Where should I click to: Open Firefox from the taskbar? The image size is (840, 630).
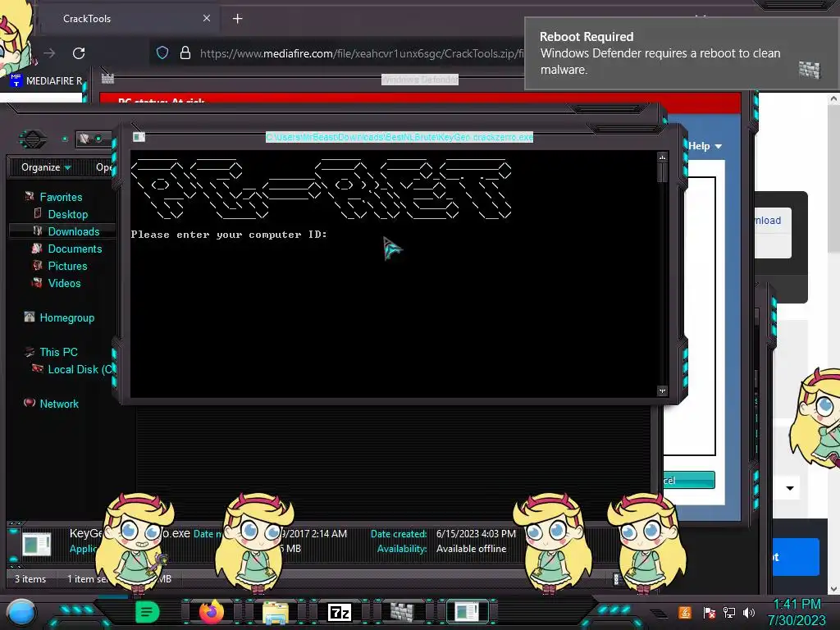[211, 611]
